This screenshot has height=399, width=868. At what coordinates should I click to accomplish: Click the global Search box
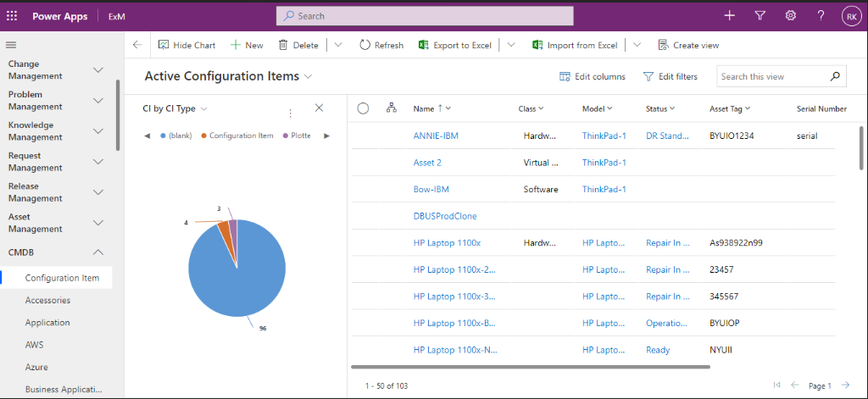click(x=425, y=16)
